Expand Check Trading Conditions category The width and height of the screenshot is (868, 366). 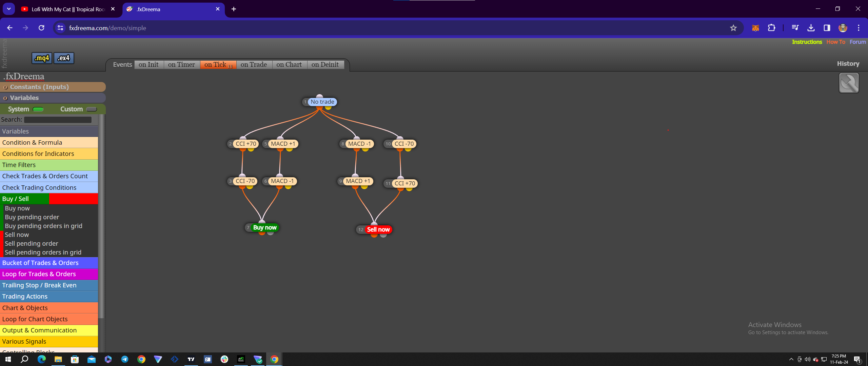[49, 187]
